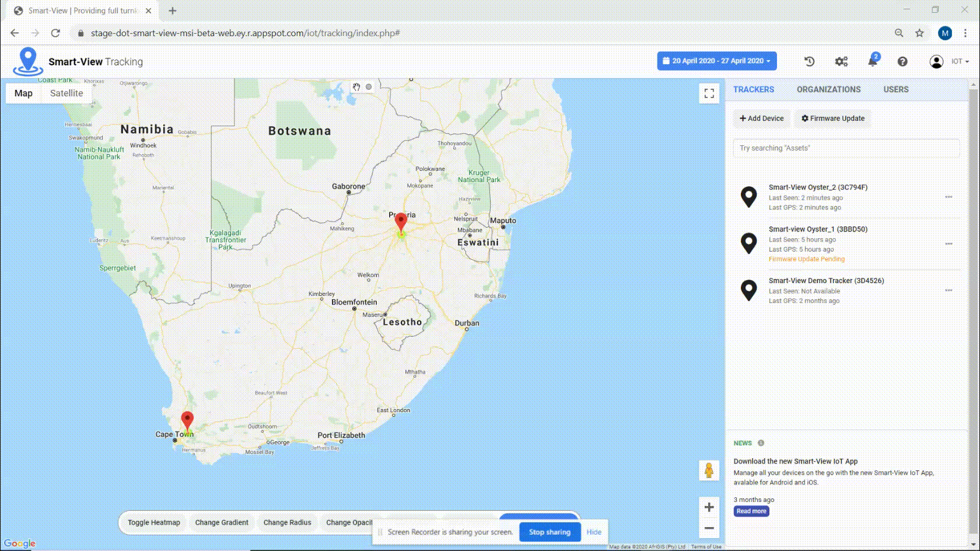Focus the Try searching Assets field
This screenshot has width=980, height=551.
pyautogui.click(x=846, y=148)
